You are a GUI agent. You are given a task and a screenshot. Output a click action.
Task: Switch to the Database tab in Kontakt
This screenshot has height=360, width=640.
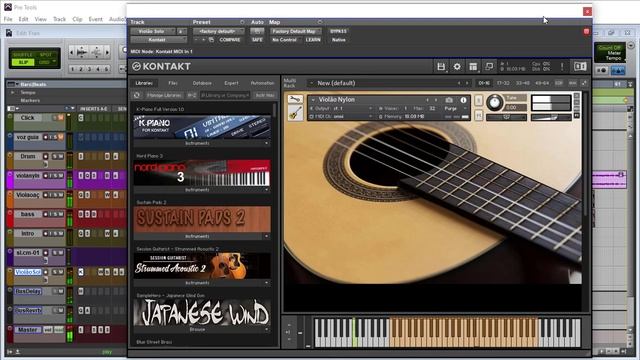202,83
